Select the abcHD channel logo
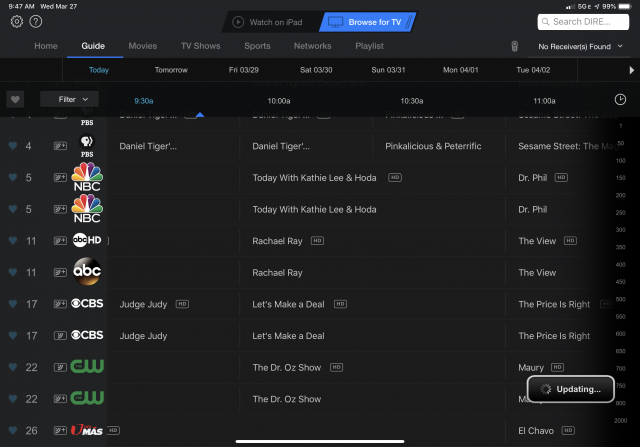This screenshot has width=640, height=447. (87, 240)
